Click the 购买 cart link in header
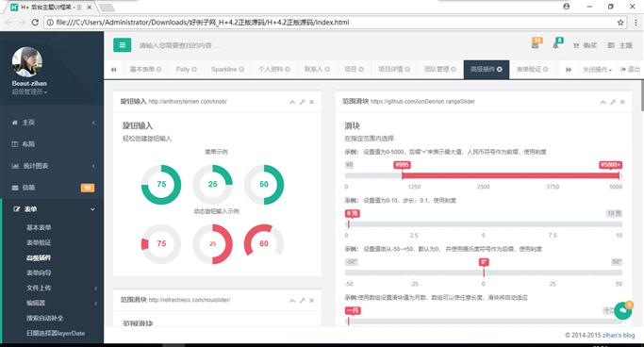The width and height of the screenshot is (644, 347). coord(585,45)
